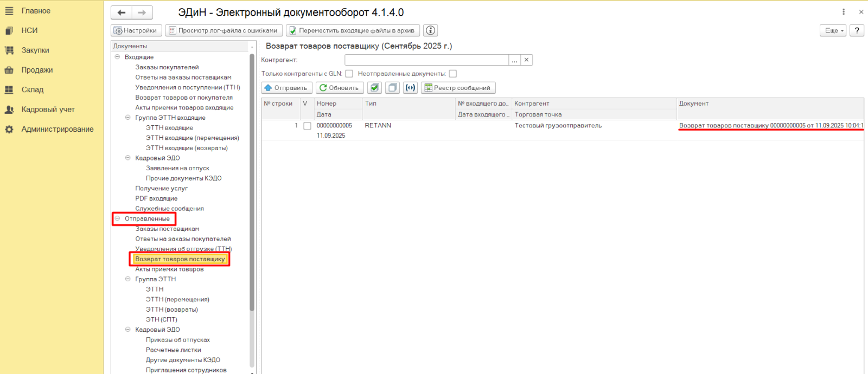Open the Закупки section
This screenshot has width=868, height=374.
[35, 50]
